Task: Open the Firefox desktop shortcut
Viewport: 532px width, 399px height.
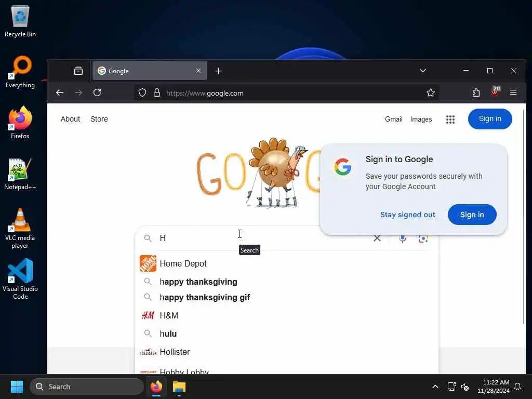Action: tap(20, 123)
